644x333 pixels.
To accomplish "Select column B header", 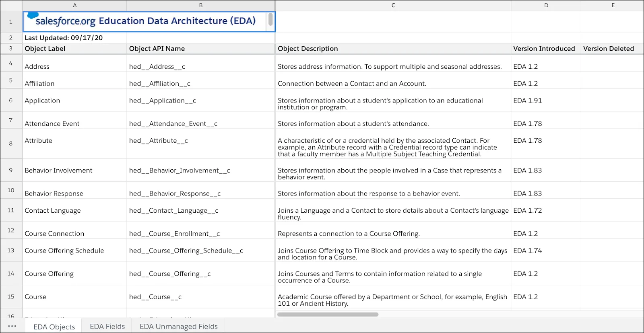I will coord(201,5).
